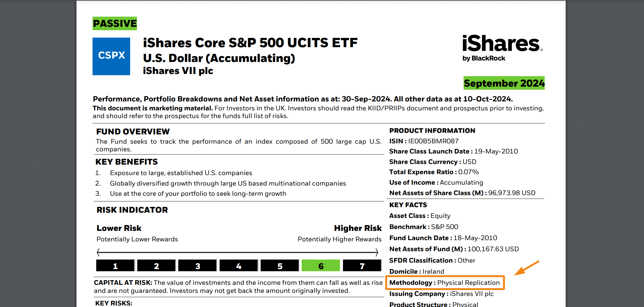Click risk level box 1

115,266
